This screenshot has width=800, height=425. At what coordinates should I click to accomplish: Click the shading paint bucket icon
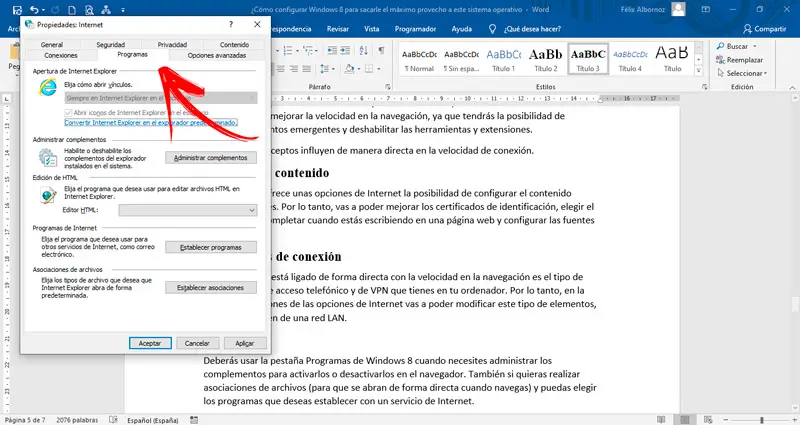349,68
